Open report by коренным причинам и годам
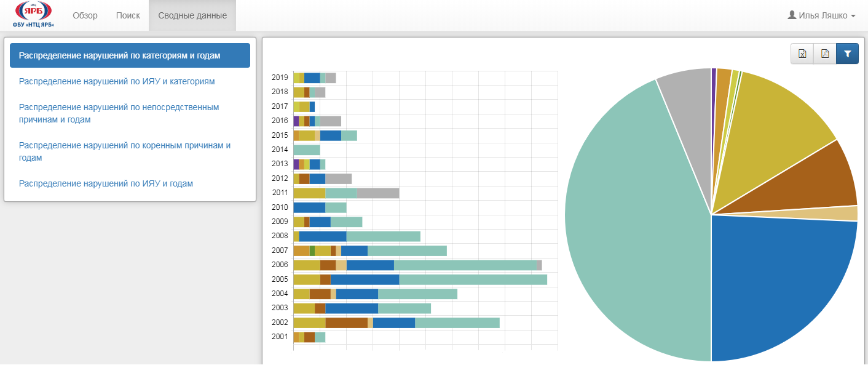The height and width of the screenshot is (365, 868). point(125,151)
